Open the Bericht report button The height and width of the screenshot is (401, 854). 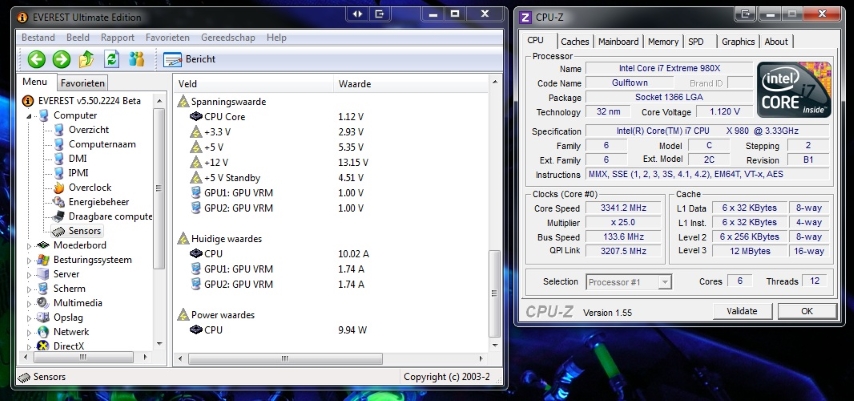click(189, 59)
